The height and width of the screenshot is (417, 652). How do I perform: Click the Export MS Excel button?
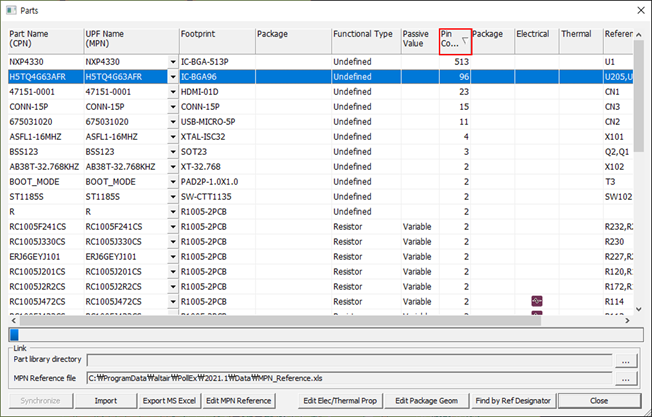(170, 401)
